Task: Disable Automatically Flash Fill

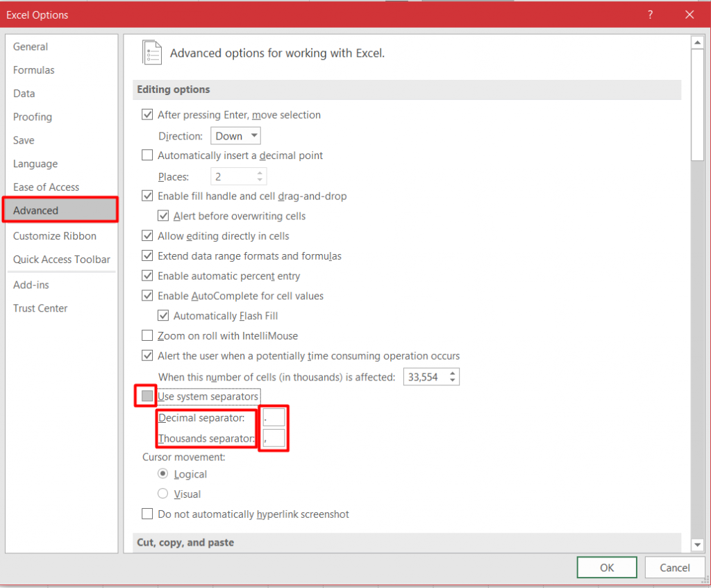Action: point(162,315)
